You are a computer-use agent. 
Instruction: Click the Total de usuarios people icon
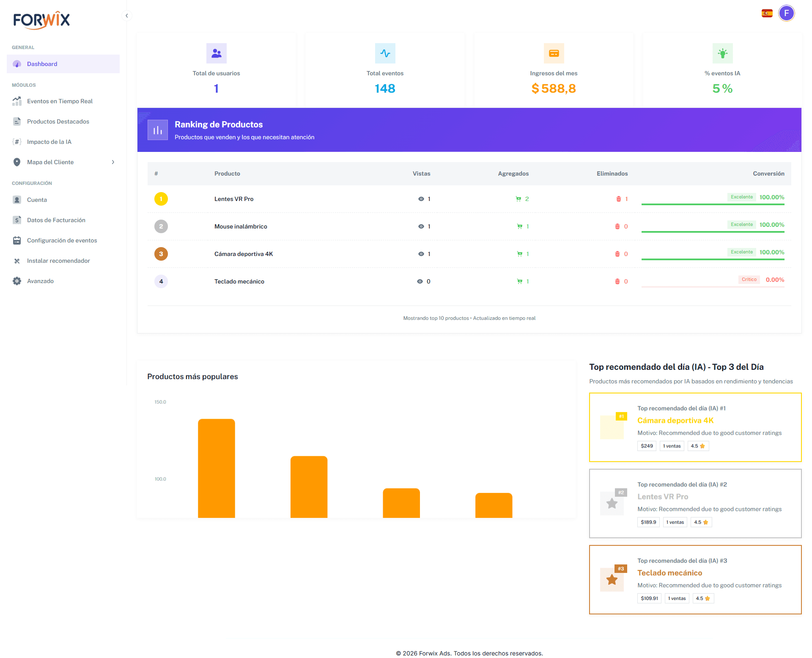[x=216, y=53]
